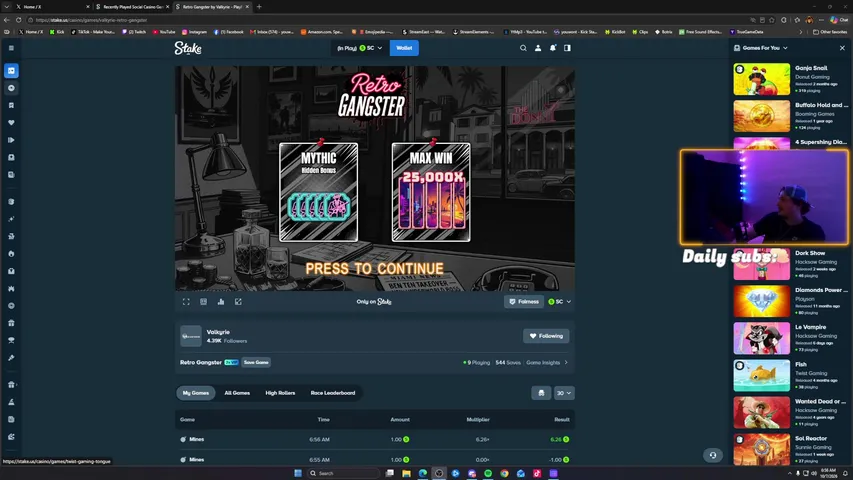853x480 pixels.
Task: Open File Explorer from taskbar
Action: tap(406, 473)
